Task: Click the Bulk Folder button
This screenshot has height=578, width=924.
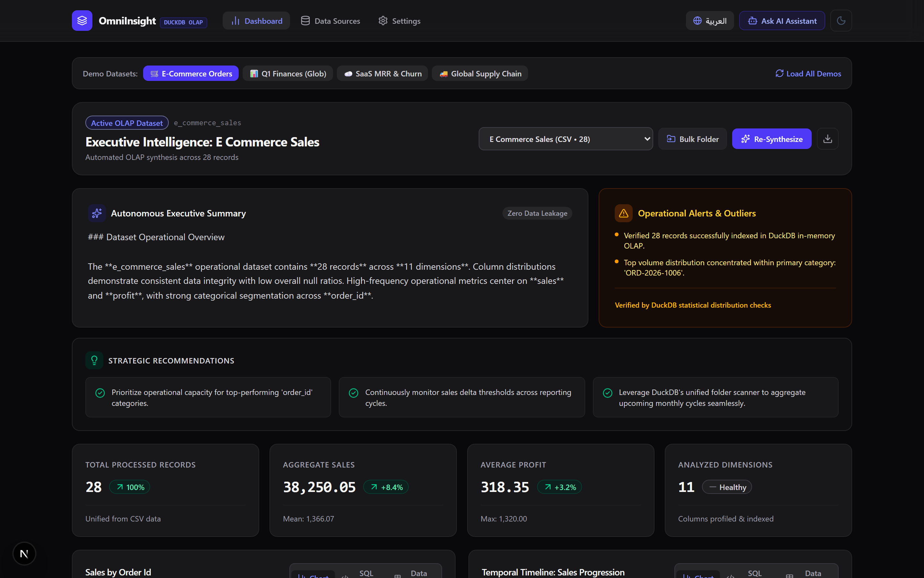Action: point(693,139)
